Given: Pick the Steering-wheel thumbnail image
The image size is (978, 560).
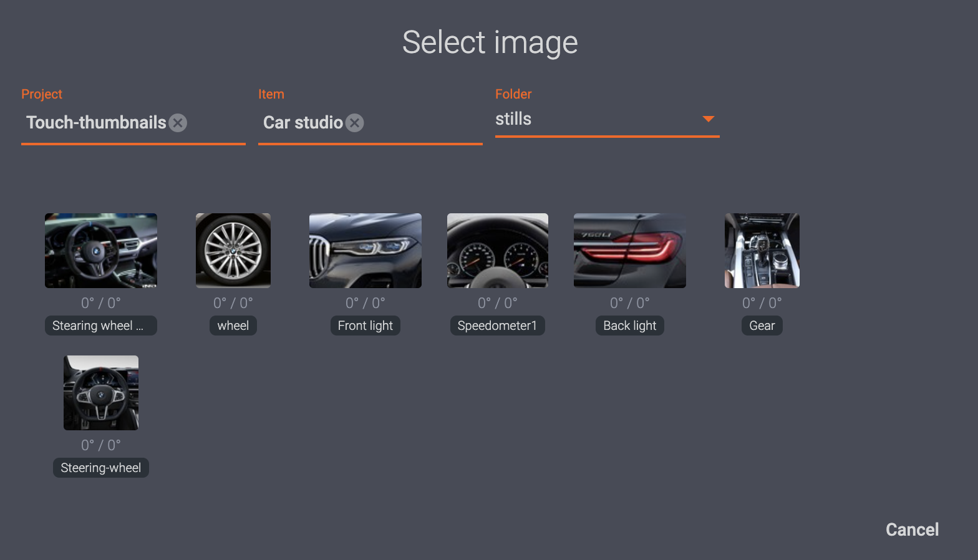Looking at the screenshot, I should pyautogui.click(x=101, y=393).
